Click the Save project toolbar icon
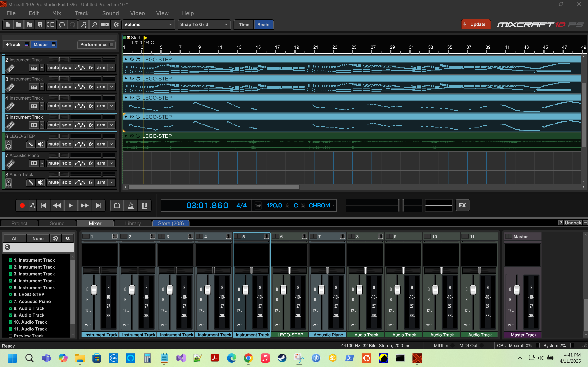This screenshot has width=588, height=367. [x=40, y=24]
